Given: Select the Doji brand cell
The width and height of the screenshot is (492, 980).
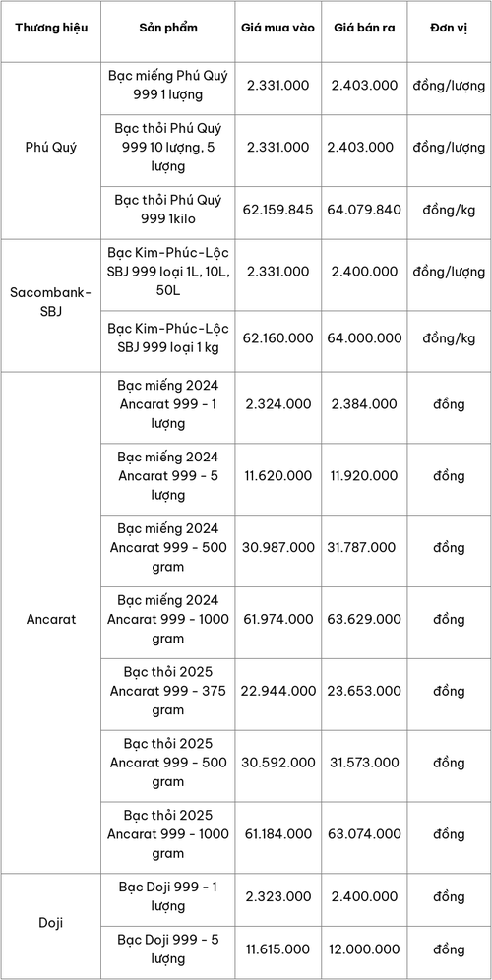Looking at the screenshot, I should (x=51, y=923).
